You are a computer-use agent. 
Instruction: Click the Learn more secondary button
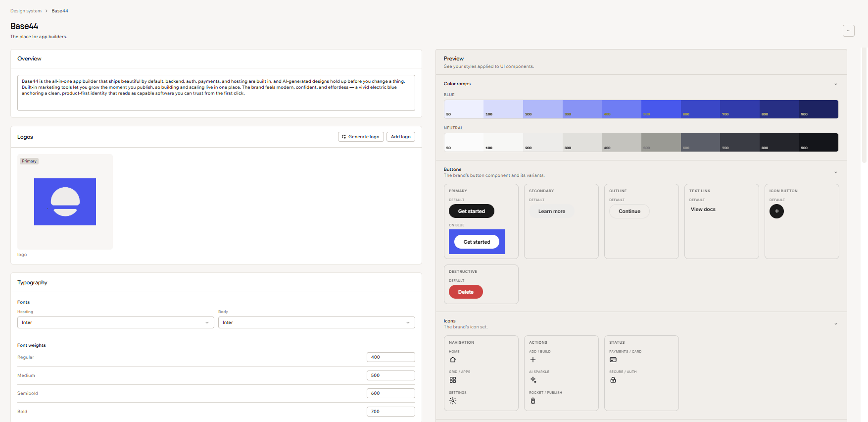pyautogui.click(x=552, y=211)
